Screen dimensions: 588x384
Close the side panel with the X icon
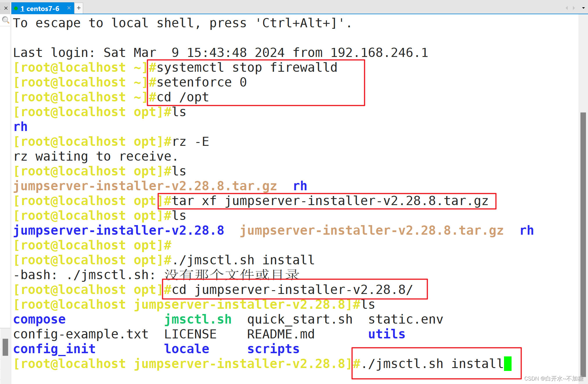point(6,8)
